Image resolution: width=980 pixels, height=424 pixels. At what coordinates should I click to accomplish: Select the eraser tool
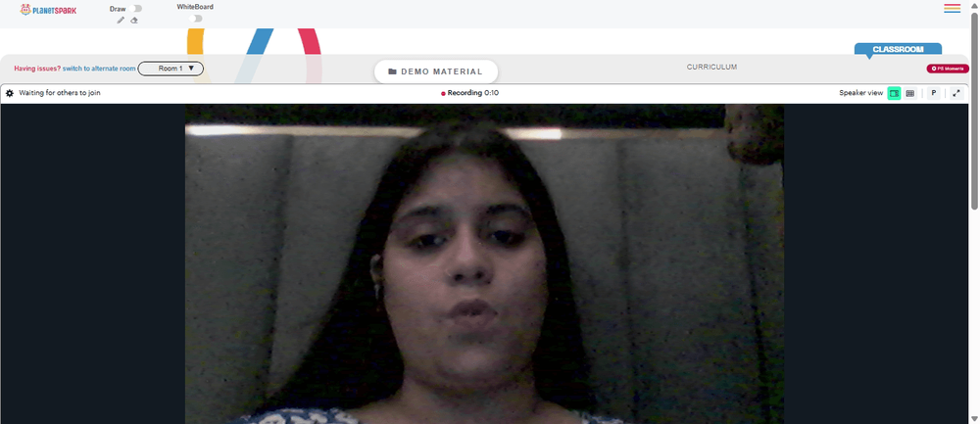(x=133, y=20)
